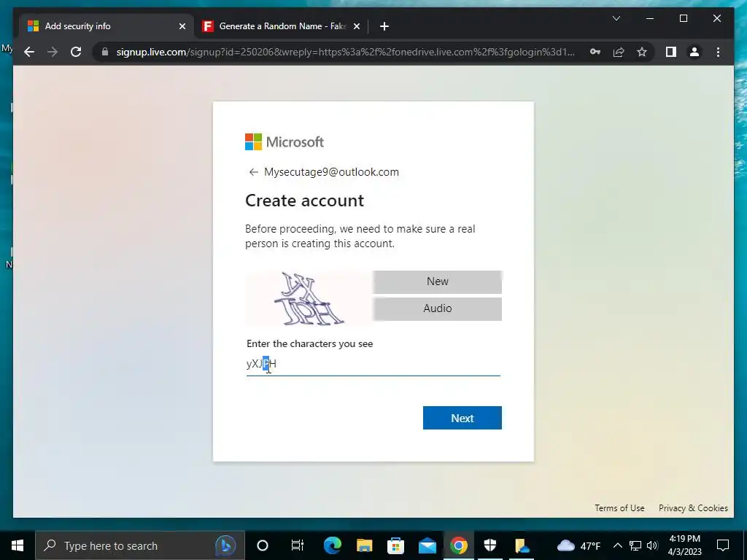Click the taskbar search box
Image resolution: width=747 pixels, height=560 pixels.
[x=140, y=545]
